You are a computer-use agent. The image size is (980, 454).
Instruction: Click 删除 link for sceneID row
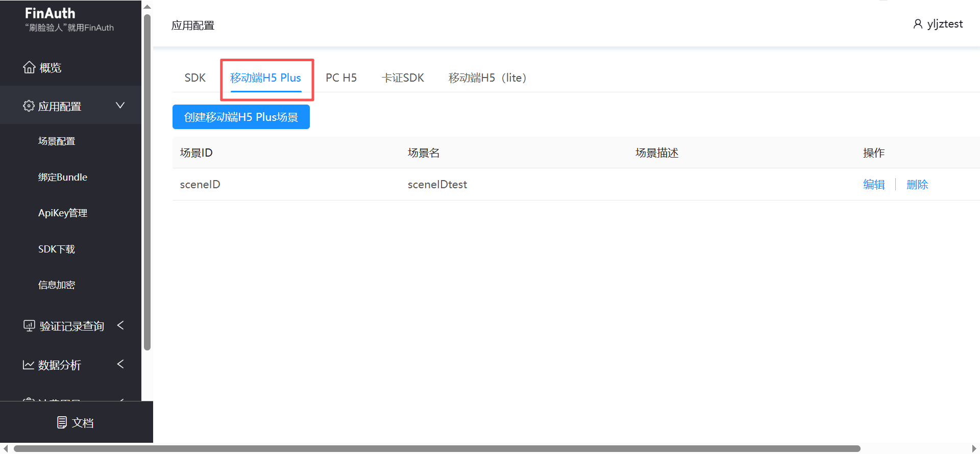[x=917, y=185]
